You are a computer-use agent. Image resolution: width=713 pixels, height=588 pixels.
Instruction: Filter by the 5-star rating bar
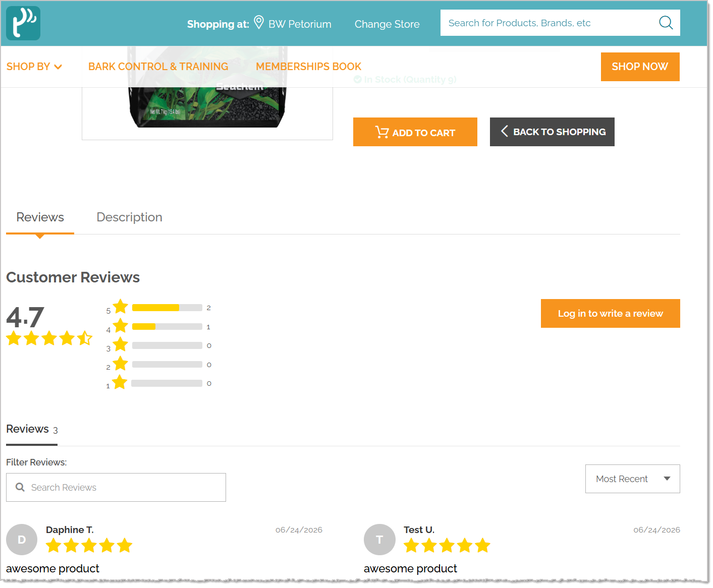click(x=167, y=308)
